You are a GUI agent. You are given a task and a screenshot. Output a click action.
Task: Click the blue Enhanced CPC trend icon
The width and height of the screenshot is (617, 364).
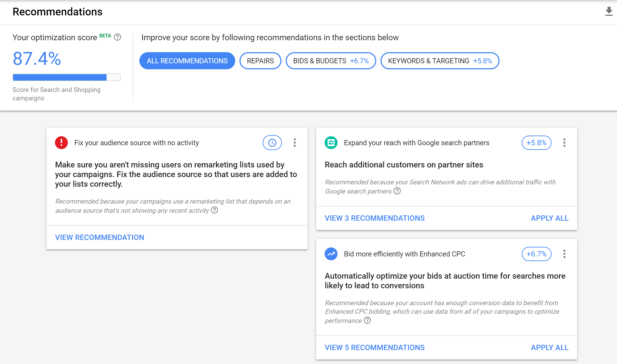(331, 254)
